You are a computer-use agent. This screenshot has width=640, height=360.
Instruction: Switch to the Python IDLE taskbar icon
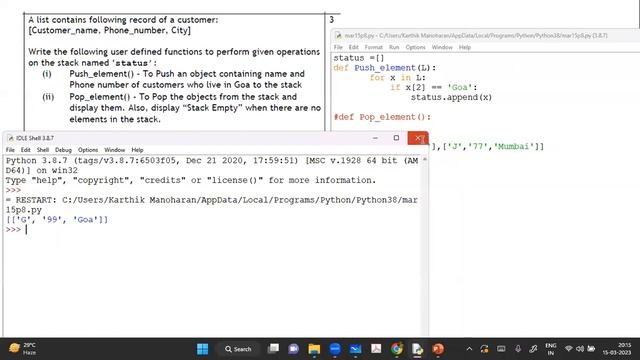coord(417,349)
